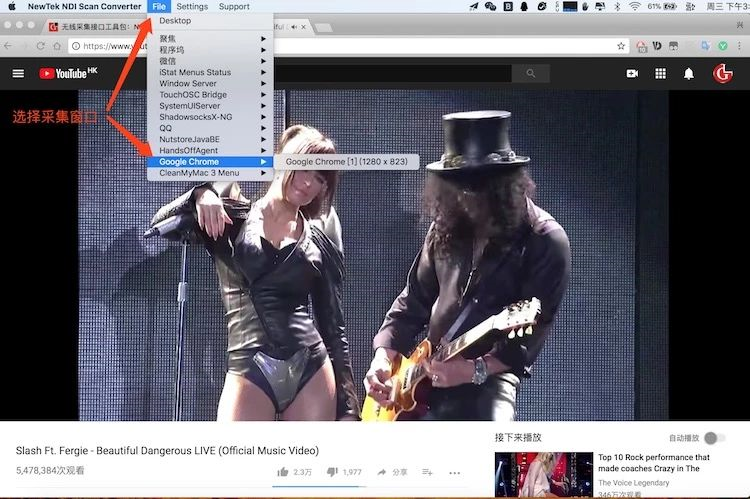The image size is (750, 499).
Task: Click the WeChat icon in the menu bar
Action: pos(490,6)
